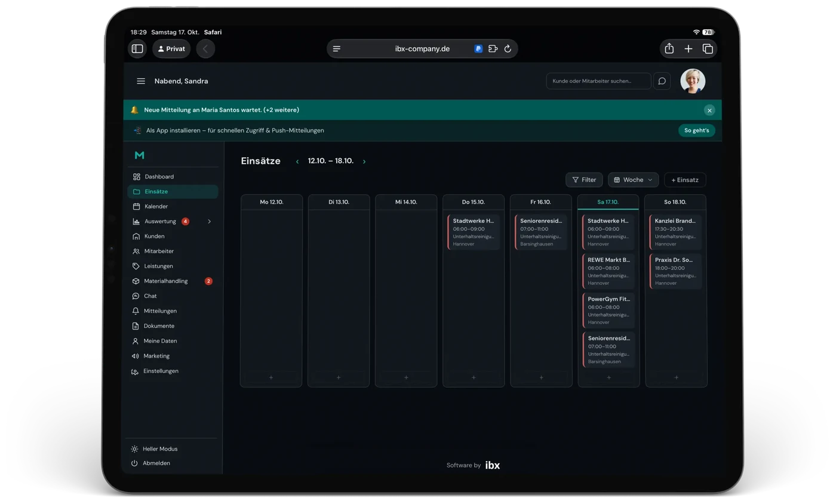Open the Woche view dropdown
The width and height of the screenshot is (836, 504).
(633, 180)
